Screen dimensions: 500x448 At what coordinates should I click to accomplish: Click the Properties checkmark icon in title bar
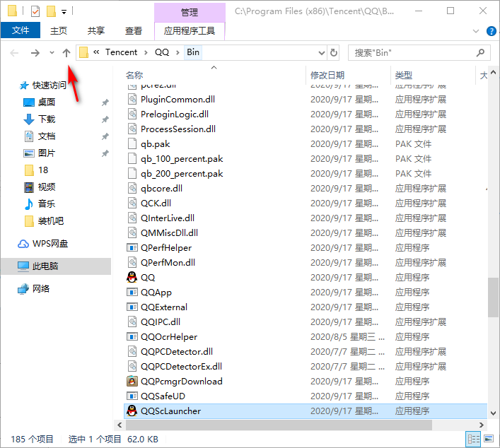(35, 11)
